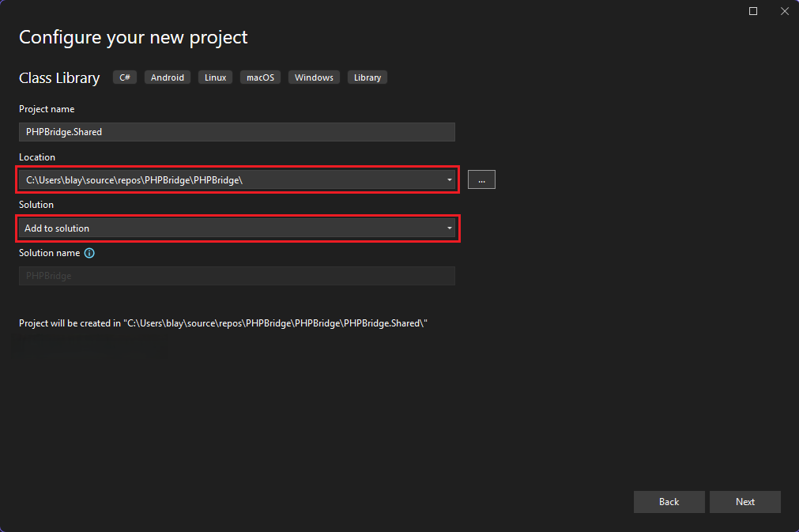
Task: Click the Library project type tag
Action: 367,77
